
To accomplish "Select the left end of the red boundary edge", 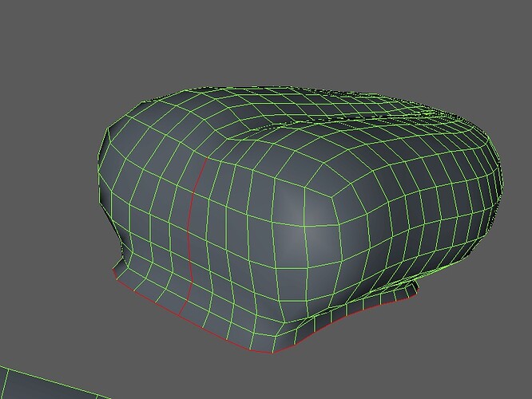I will 113,270.
